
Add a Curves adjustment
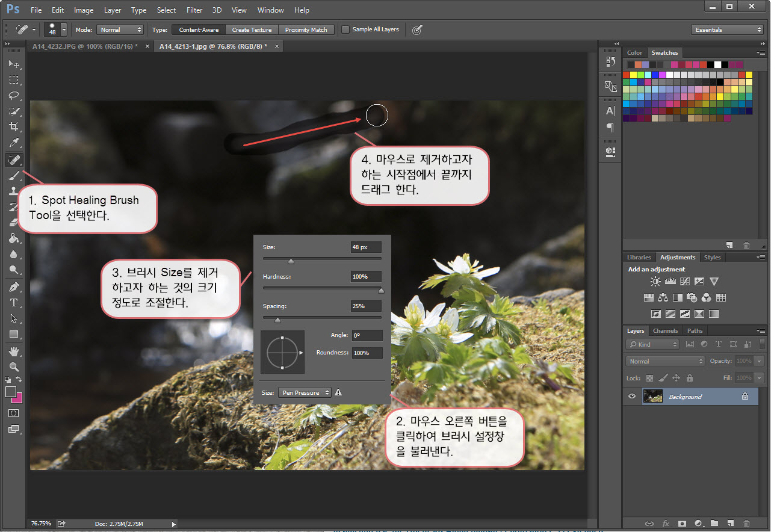(x=685, y=281)
